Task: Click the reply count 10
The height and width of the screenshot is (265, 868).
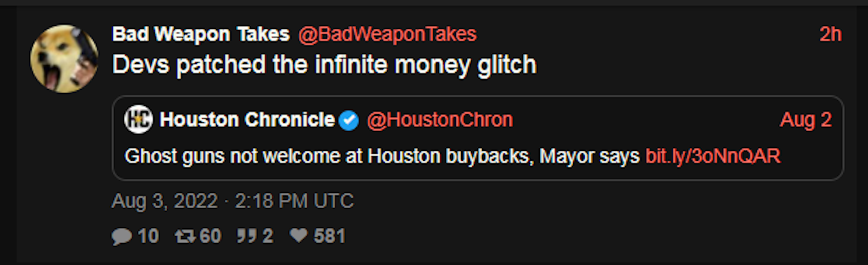Action: 148,236
